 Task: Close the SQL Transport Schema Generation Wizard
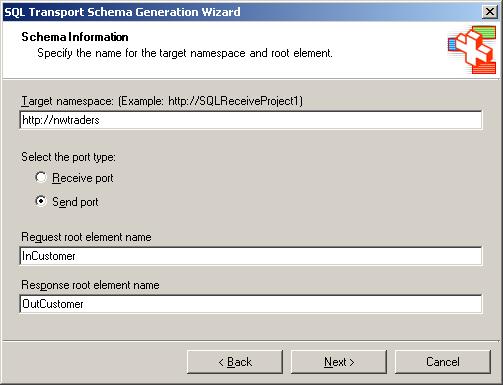point(490,12)
